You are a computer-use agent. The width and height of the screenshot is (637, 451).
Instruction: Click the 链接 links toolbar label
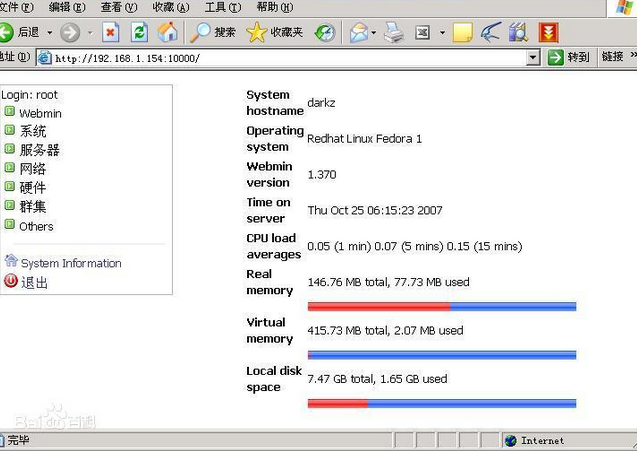pyautogui.click(x=612, y=56)
